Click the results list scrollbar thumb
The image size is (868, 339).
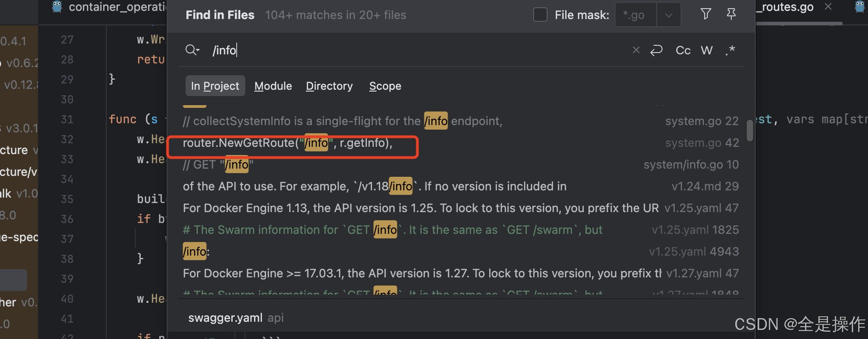(x=750, y=130)
